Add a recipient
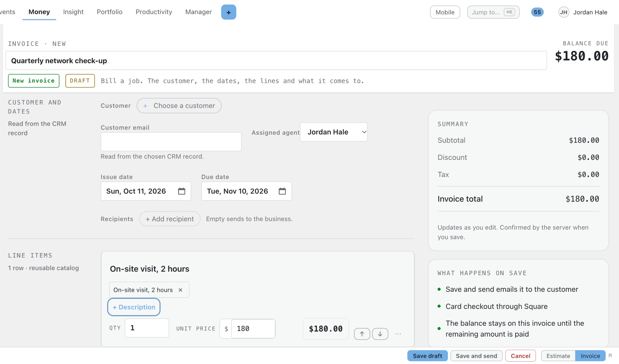 pyautogui.click(x=170, y=219)
